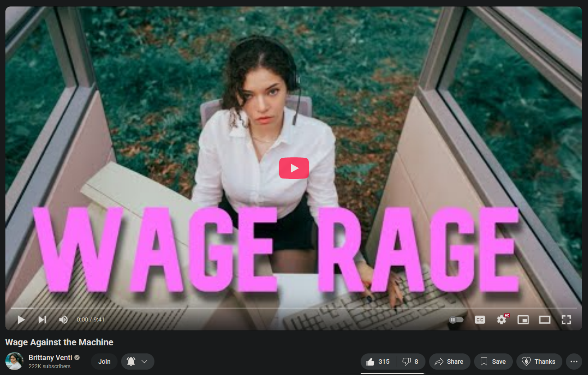Viewport: 588px width, 375px height.
Task: Enter full screen mode
Action: 566,320
